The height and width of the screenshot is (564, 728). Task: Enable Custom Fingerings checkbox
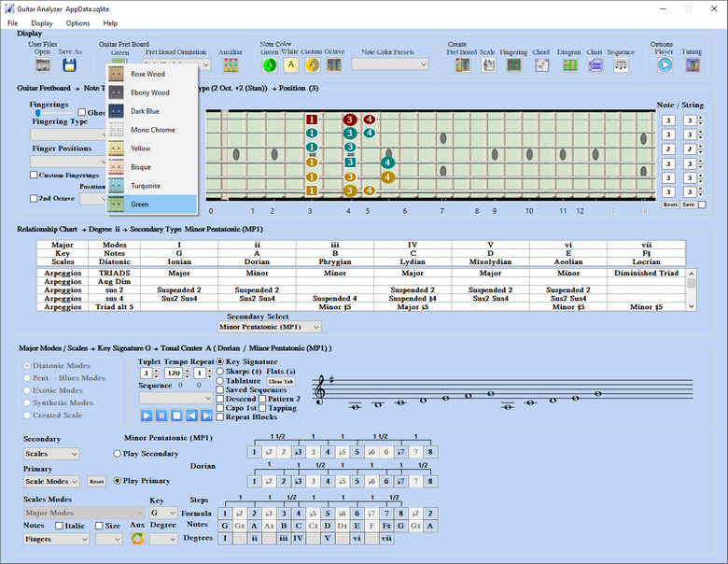point(34,176)
